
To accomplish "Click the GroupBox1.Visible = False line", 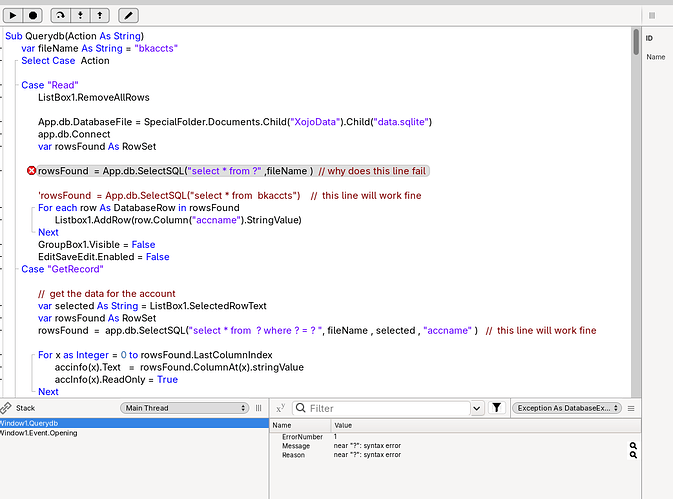I will pos(97,245).
